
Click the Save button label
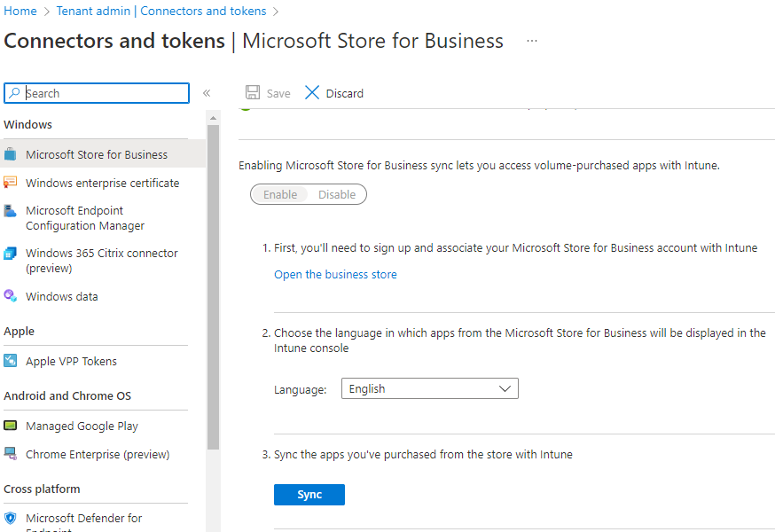tap(278, 93)
